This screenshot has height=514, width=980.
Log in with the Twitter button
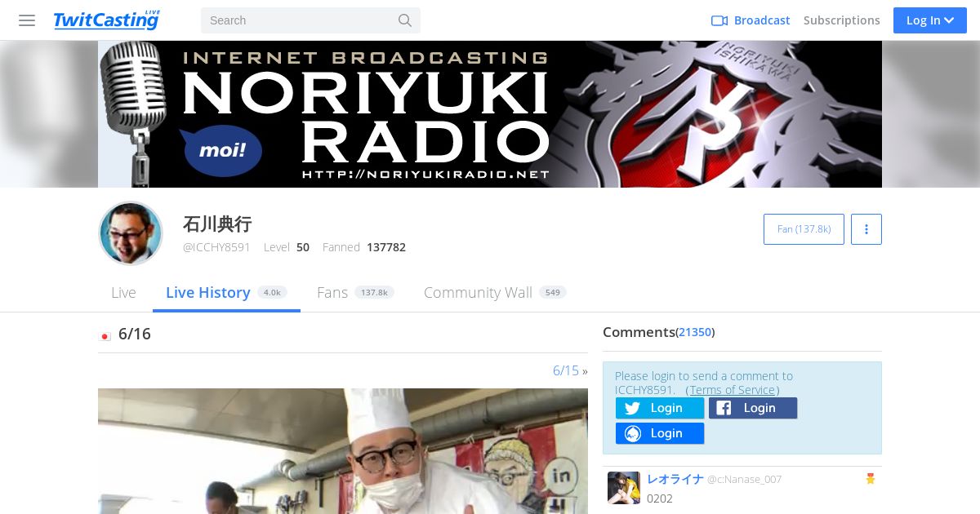[x=660, y=408]
